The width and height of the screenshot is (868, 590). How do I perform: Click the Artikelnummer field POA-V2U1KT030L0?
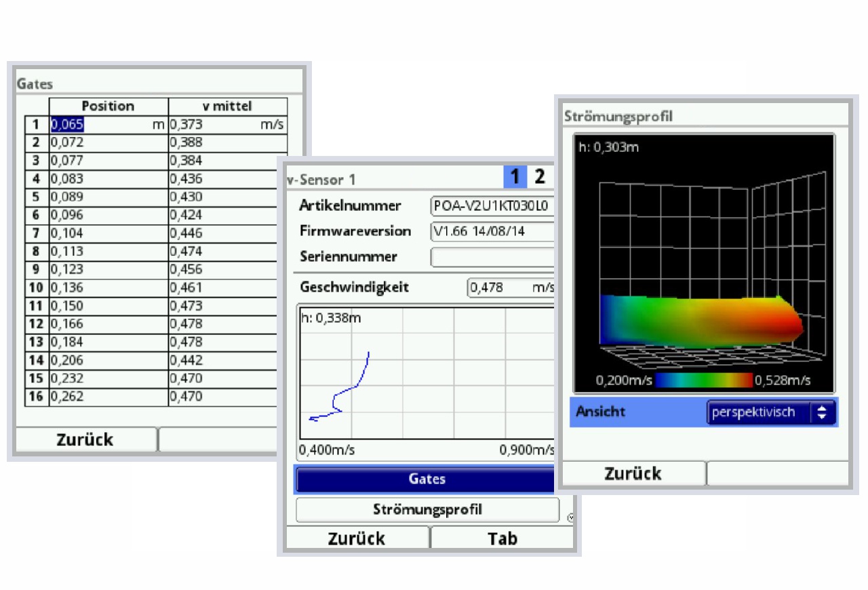pos(493,205)
